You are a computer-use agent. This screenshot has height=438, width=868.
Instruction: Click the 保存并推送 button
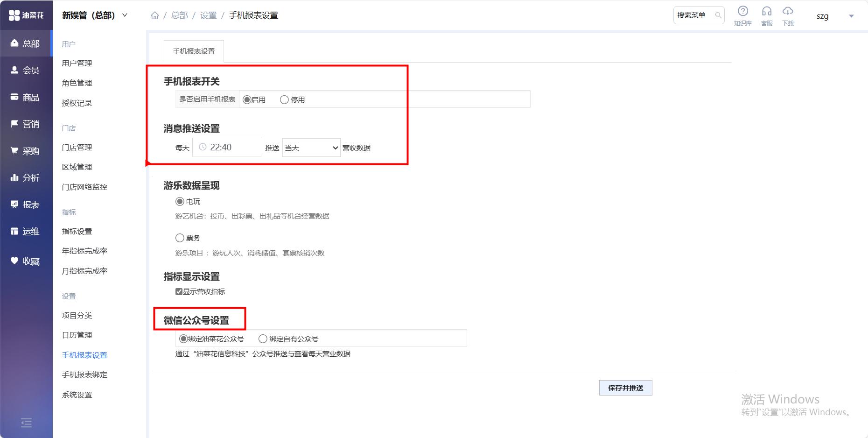(625, 388)
